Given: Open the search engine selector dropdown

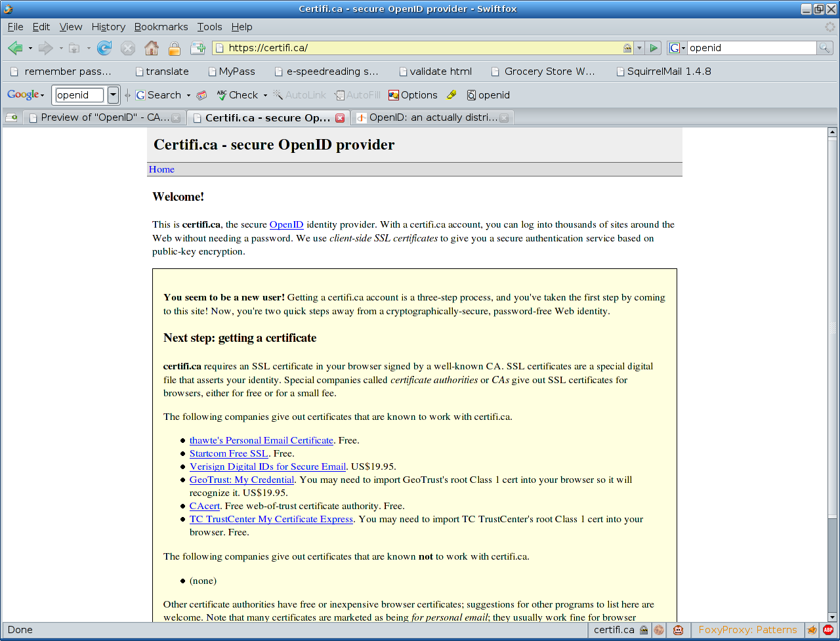Looking at the screenshot, I should [677, 48].
